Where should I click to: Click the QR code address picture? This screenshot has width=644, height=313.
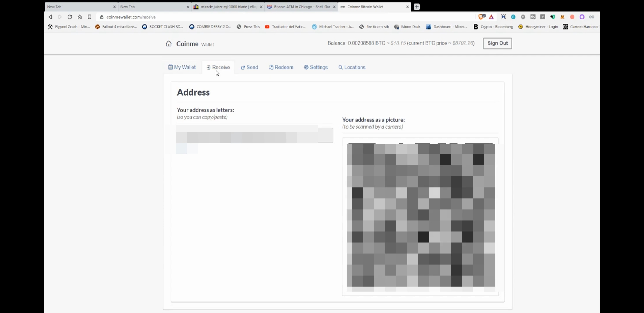coord(421,216)
